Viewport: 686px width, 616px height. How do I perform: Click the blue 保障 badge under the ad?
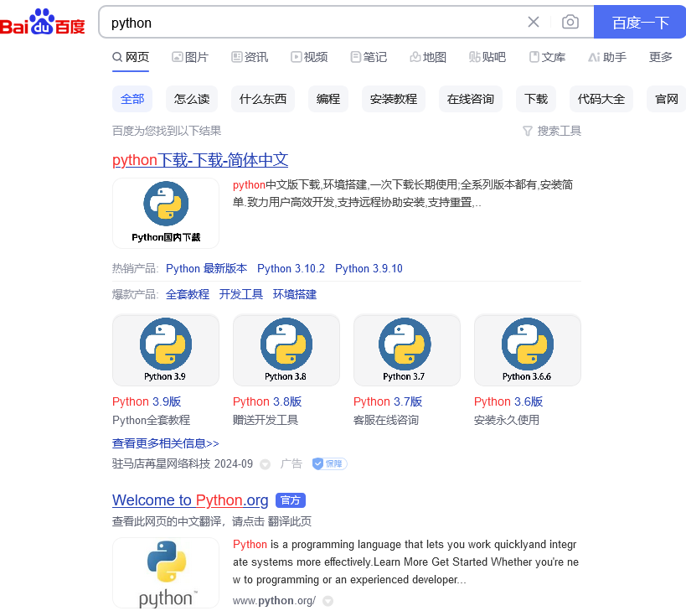[328, 463]
